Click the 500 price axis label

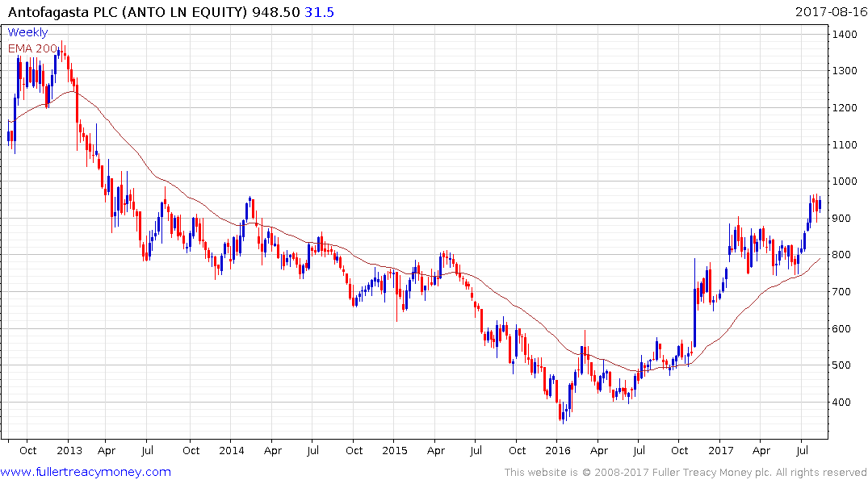click(x=841, y=365)
